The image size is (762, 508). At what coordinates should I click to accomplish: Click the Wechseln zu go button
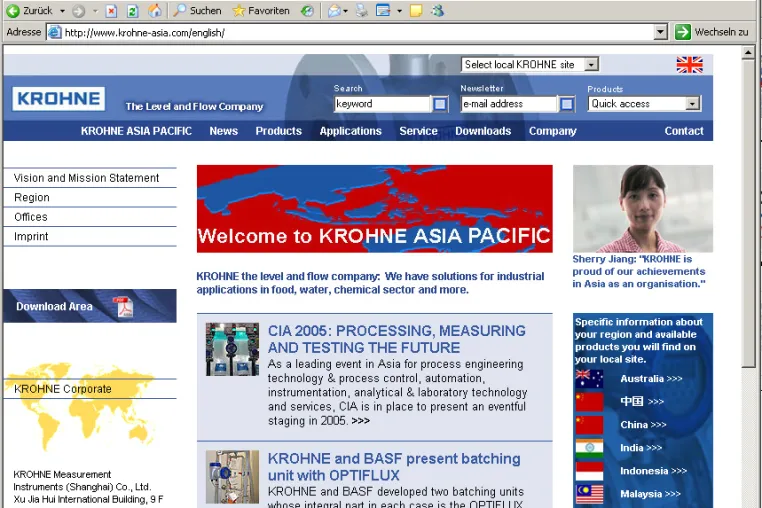pyautogui.click(x=712, y=32)
